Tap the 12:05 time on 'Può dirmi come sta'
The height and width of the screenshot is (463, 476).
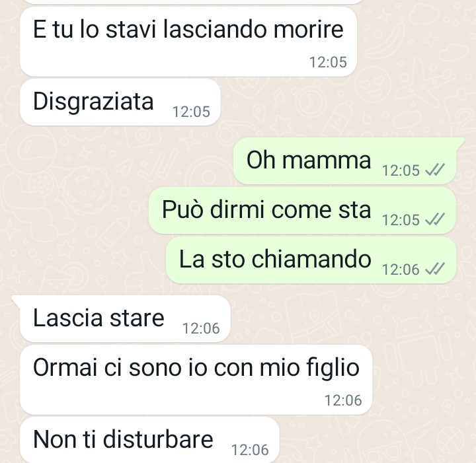click(401, 220)
